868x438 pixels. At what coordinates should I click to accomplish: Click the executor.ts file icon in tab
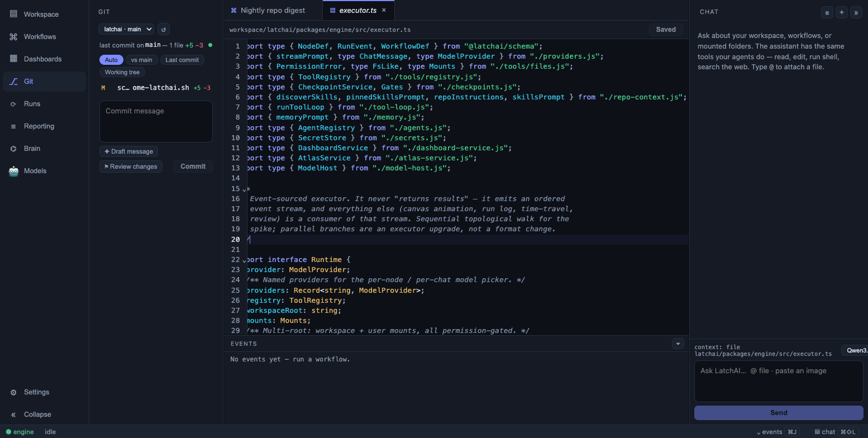(x=332, y=10)
